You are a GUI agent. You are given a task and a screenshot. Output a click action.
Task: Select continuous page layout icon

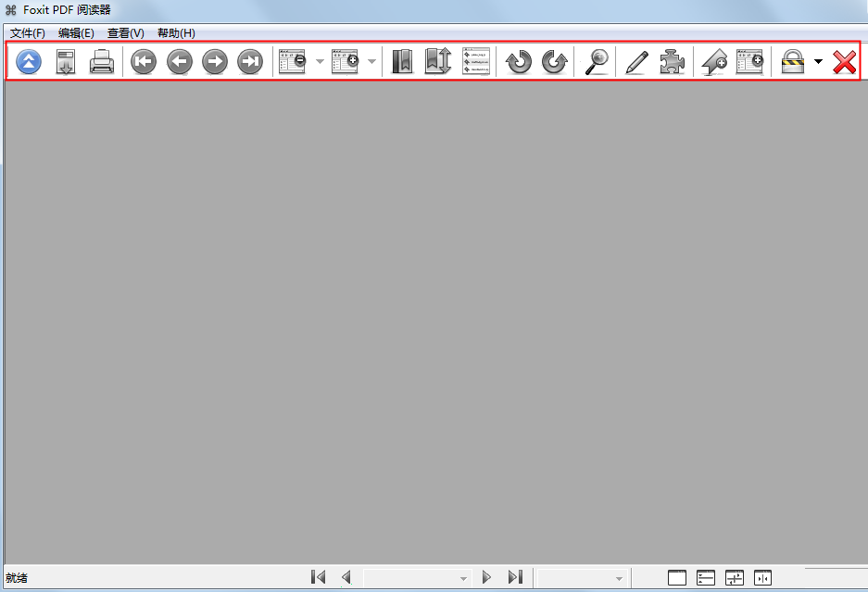tap(706, 577)
